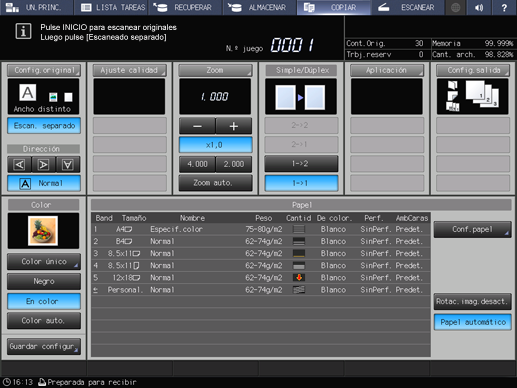Viewport: 517px width, 388px height.
Task: Set zoom to 4.000
Action: [x=197, y=164]
